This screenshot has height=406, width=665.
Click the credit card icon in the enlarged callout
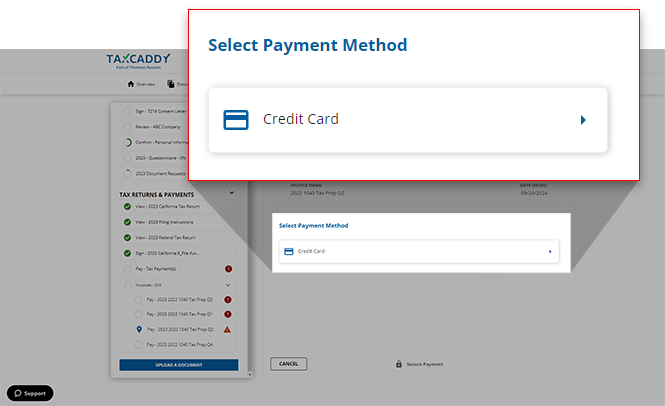point(236,120)
